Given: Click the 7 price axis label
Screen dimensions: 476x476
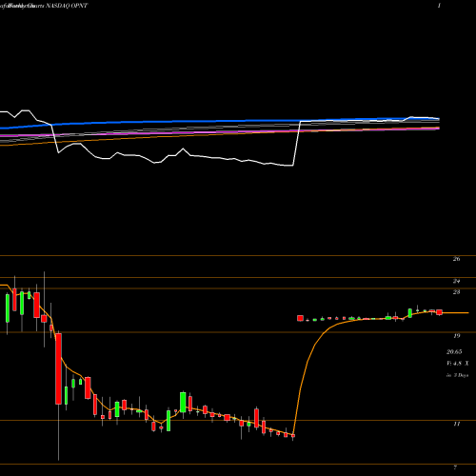Looking at the screenshot, I should pyautogui.click(x=455, y=467).
